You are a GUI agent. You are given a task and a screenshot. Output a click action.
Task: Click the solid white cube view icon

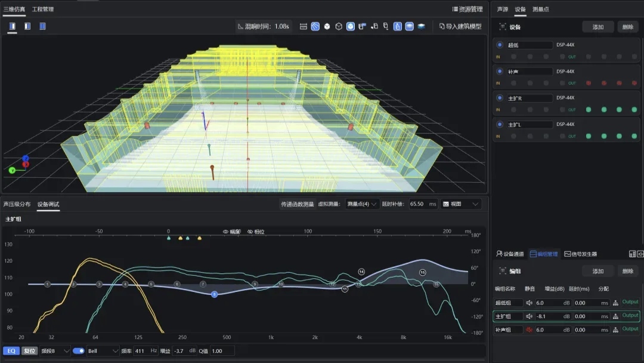tap(327, 26)
